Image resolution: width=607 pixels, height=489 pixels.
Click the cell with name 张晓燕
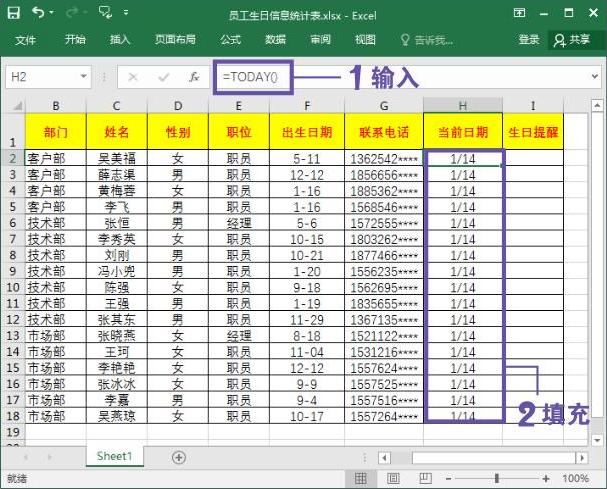[x=117, y=335]
